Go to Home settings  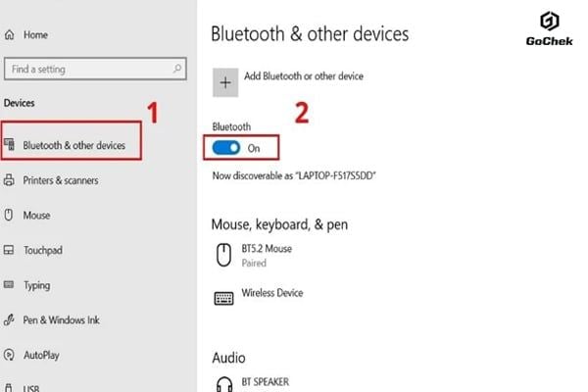pyautogui.click(x=35, y=35)
